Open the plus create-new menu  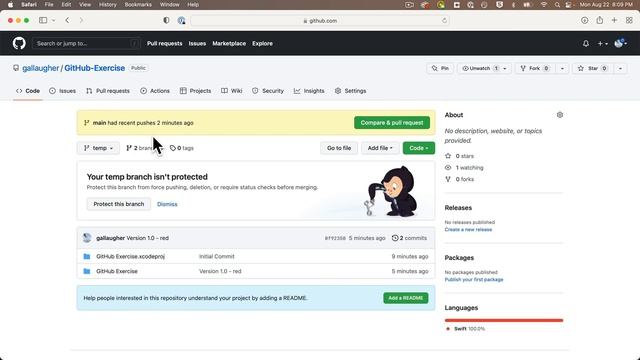point(602,43)
